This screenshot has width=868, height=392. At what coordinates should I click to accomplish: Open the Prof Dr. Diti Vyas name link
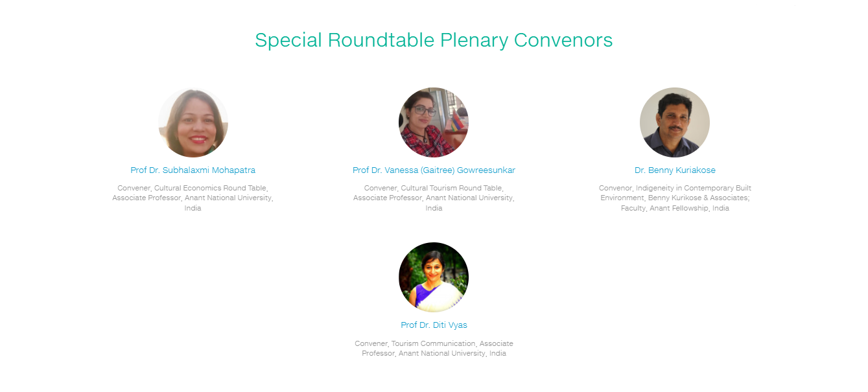tap(434, 325)
